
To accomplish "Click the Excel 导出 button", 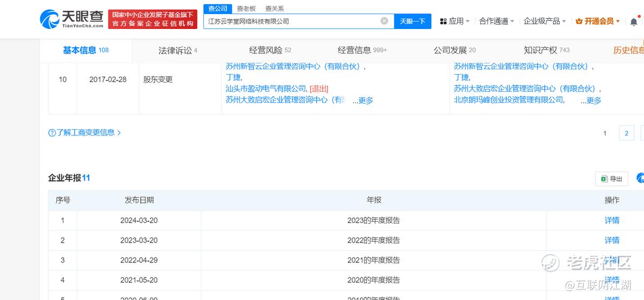I will point(611,179).
